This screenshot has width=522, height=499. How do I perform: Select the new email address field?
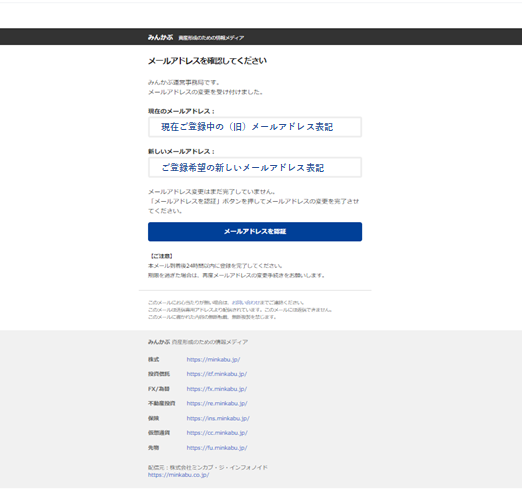click(x=255, y=167)
